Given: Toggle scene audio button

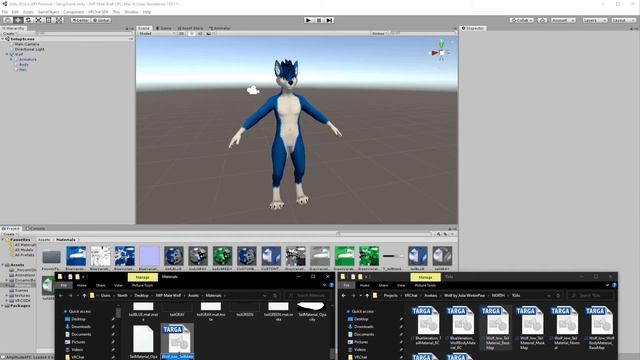Looking at the screenshot, I should (200, 33).
